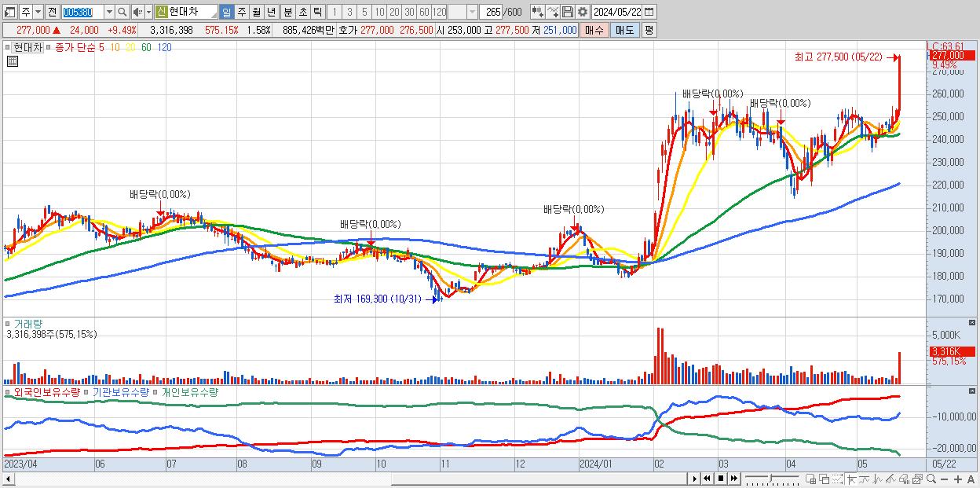Select the 120 interval button

439,12
